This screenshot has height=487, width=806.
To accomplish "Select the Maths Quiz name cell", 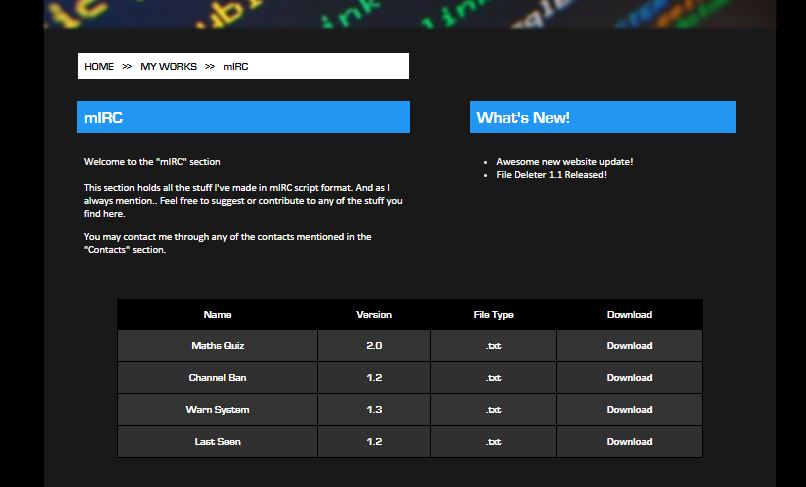I will click(x=217, y=346).
